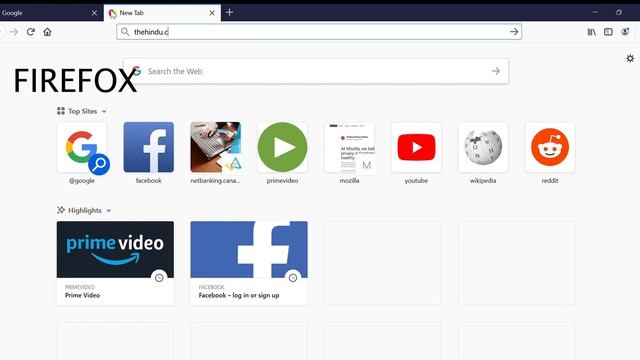This screenshot has height=360, width=640.
Task: Open the Library menu icon
Action: point(591,32)
